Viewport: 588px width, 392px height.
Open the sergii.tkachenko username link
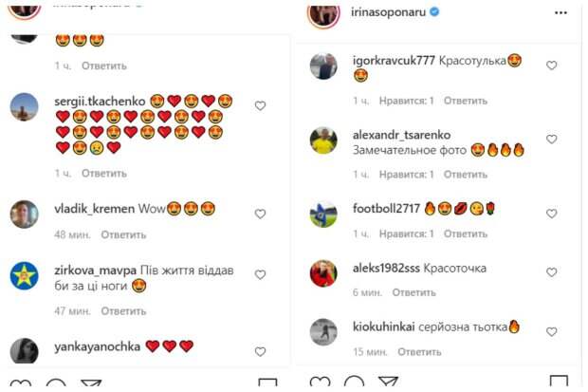pos(100,100)
